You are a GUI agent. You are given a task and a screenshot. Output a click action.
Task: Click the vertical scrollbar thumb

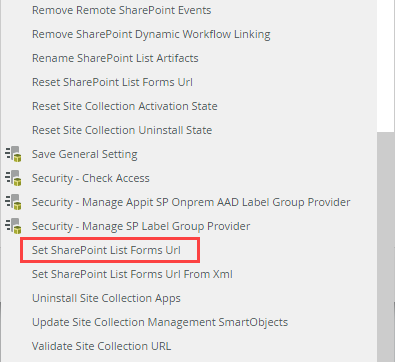[x=386, y=247]
